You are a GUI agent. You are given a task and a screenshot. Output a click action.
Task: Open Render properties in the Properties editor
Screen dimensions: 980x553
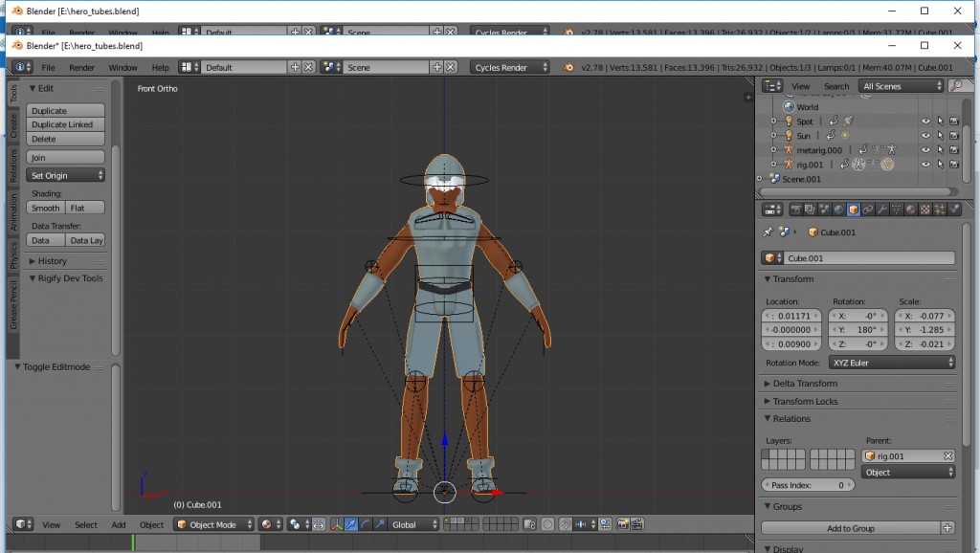point(797,210)
